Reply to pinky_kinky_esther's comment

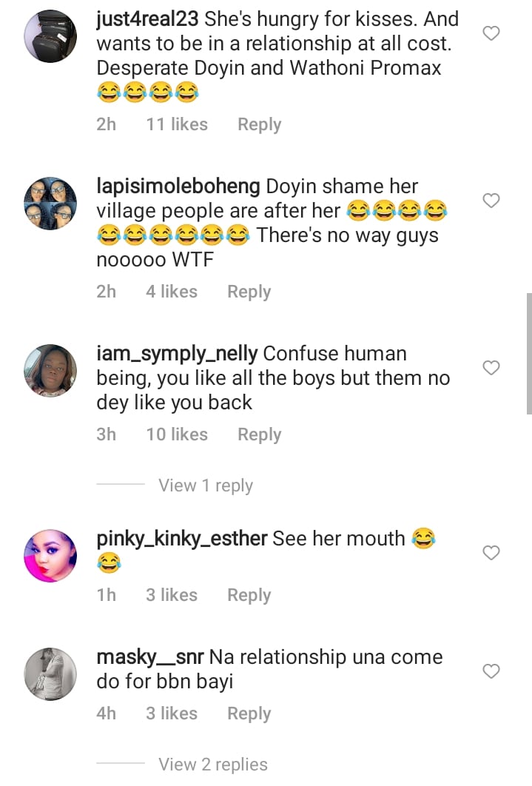(249, 595)
